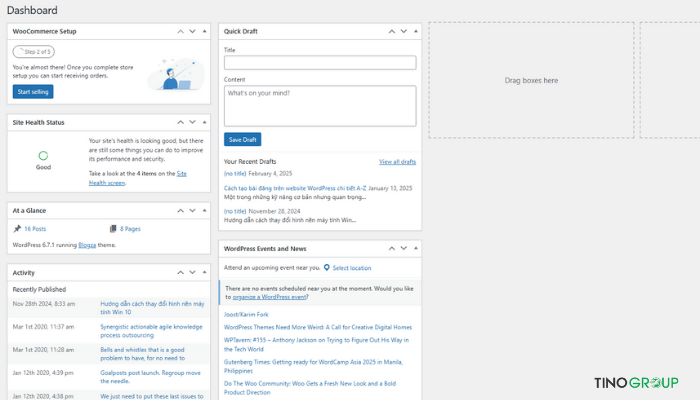The width and height of the screenshot is (700, 400).
Task: Toggle the Site Health Status panel
Action: [x=204, y=122]
